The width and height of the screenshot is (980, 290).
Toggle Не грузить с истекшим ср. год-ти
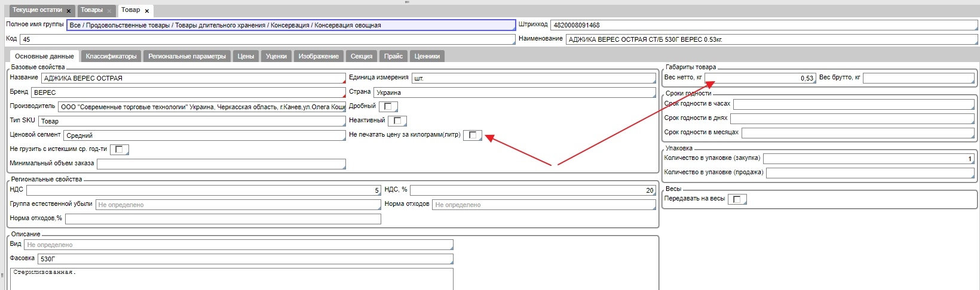tap(119, 149)
